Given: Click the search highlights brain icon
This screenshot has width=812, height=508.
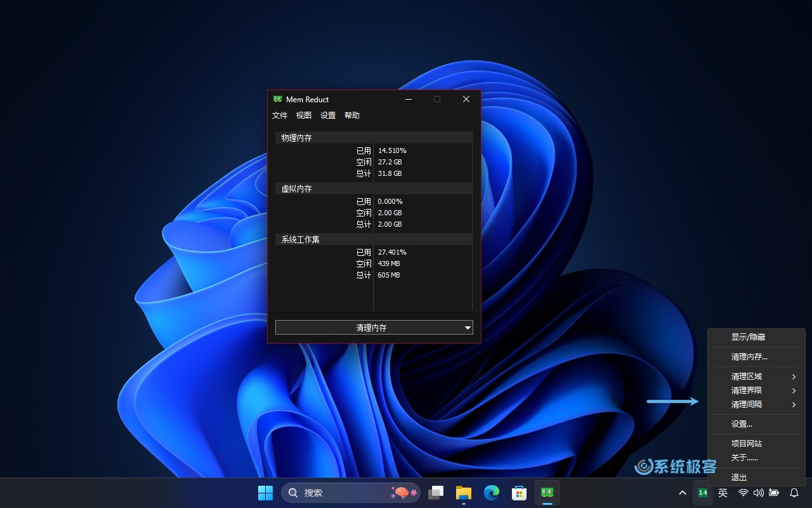Looking at the screenshot, I should [403, 492].
